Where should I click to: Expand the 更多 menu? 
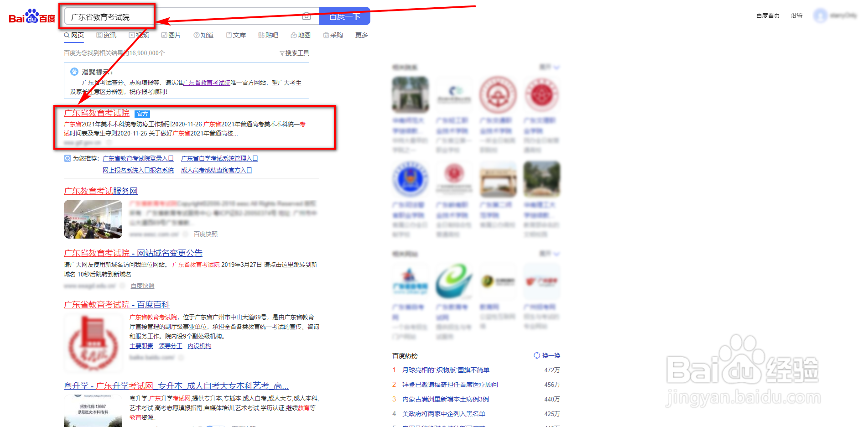tap(362, 35)
